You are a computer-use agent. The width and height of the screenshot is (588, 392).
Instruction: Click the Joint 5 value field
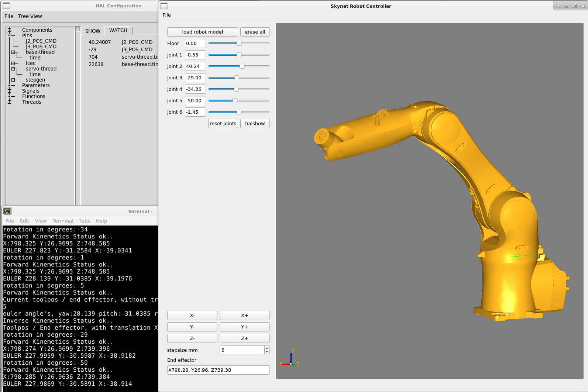click(x=195, y=100)
